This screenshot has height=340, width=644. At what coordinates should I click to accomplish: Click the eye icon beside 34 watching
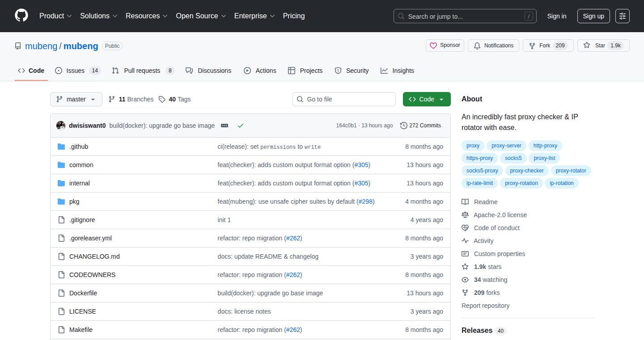[465, 280]
